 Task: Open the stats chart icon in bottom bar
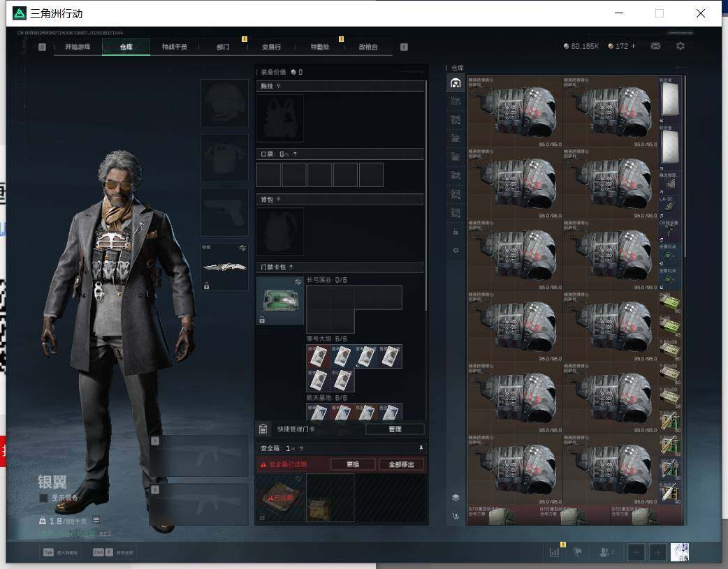coord(554,552)
